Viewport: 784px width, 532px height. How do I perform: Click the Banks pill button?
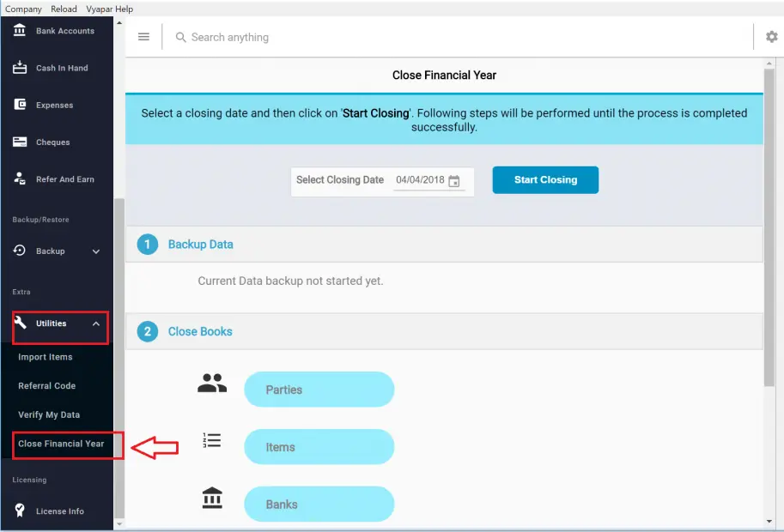click(319, 504)
